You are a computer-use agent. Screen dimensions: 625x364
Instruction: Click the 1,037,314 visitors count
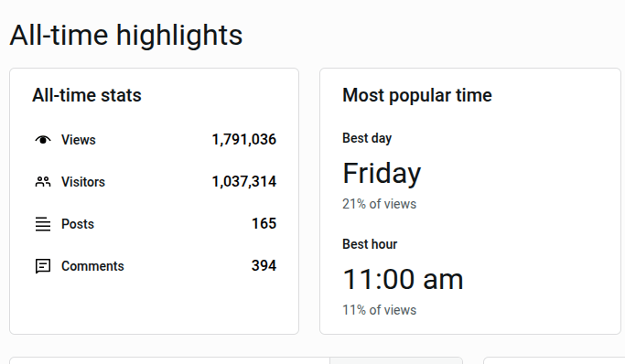(244, 182)
